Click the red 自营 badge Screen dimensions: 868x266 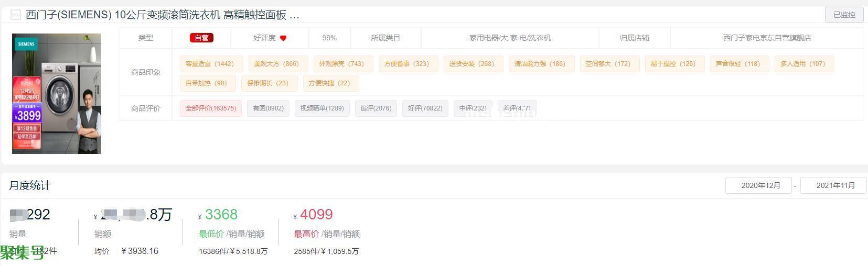click(201, 38)
